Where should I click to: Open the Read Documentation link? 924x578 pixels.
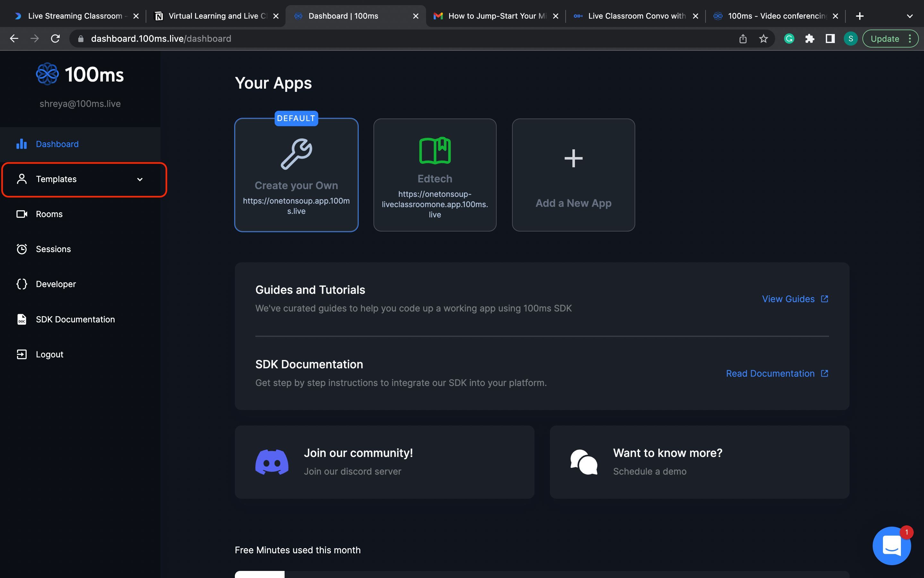tap(770, 373)
